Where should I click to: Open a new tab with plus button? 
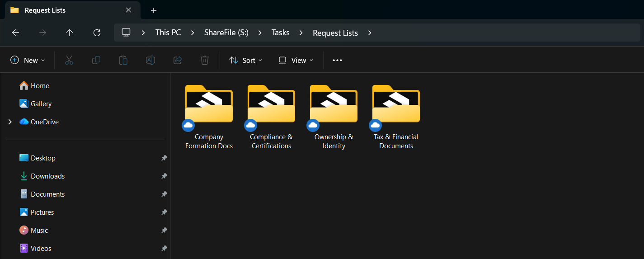pyautogui.click(x=154, y=10)
